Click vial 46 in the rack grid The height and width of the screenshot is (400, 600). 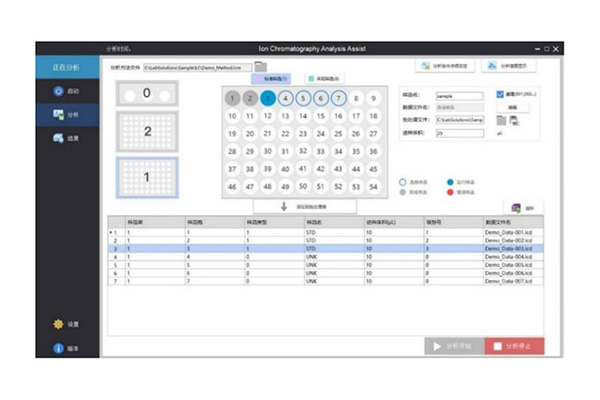232,187
